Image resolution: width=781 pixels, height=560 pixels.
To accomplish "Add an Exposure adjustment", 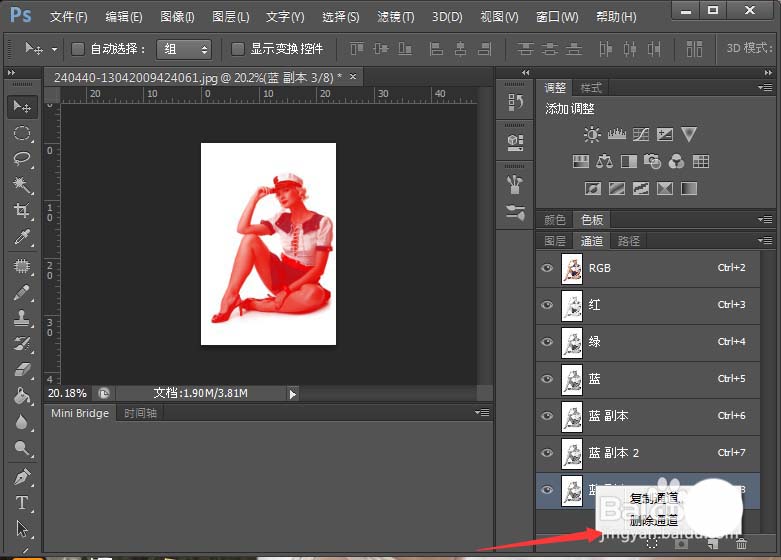I will click(664, 134).
